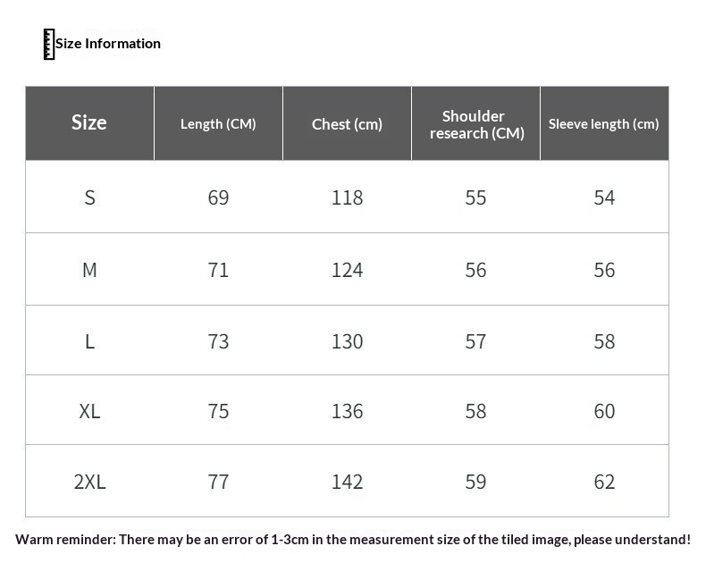
Task: Click the Length (CM) column header
Action: tap(218, 124)
